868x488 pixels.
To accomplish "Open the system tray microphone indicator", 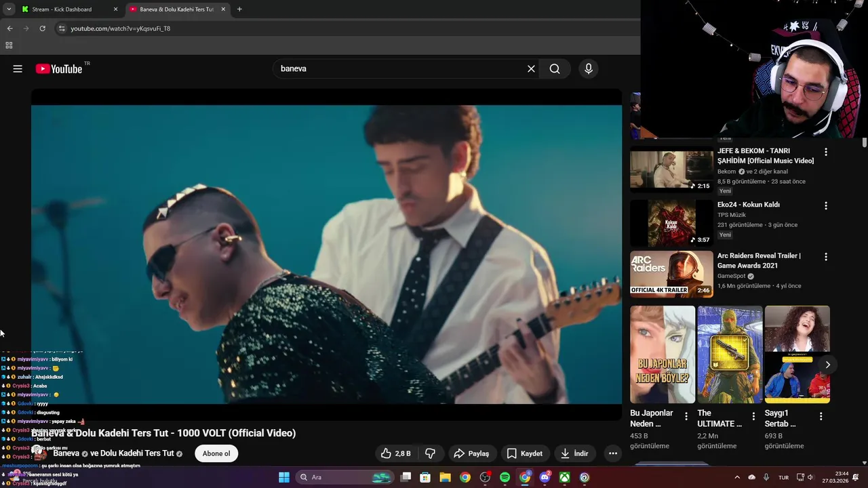I will point(766,477).
